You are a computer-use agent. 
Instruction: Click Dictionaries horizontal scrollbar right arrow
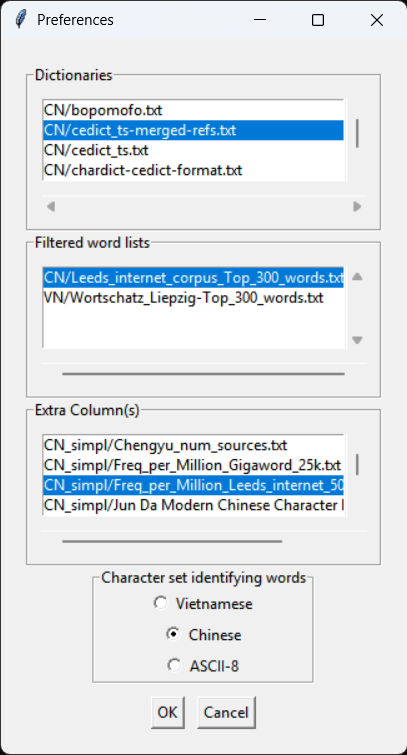[357, 207]
